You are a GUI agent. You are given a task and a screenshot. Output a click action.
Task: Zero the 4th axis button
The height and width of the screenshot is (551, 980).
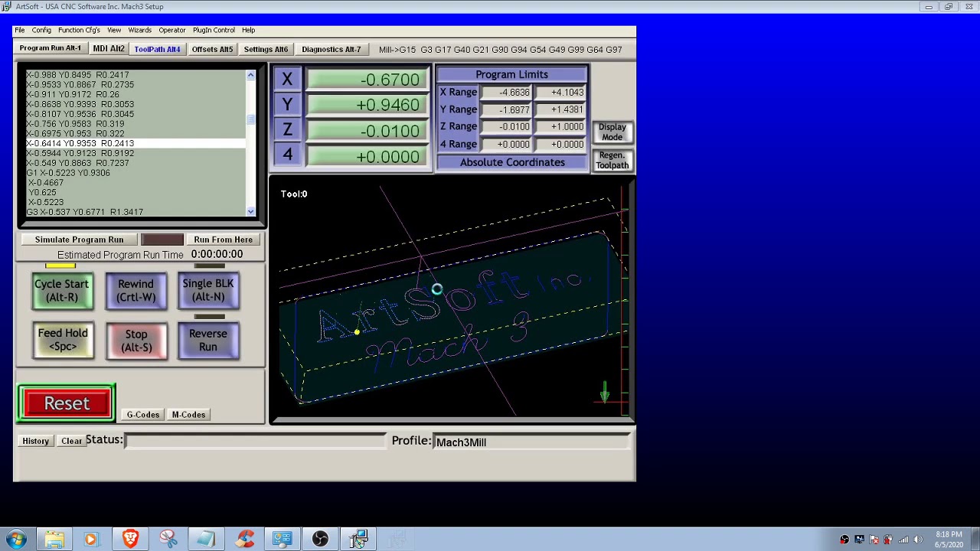click(x=287, y=155)
